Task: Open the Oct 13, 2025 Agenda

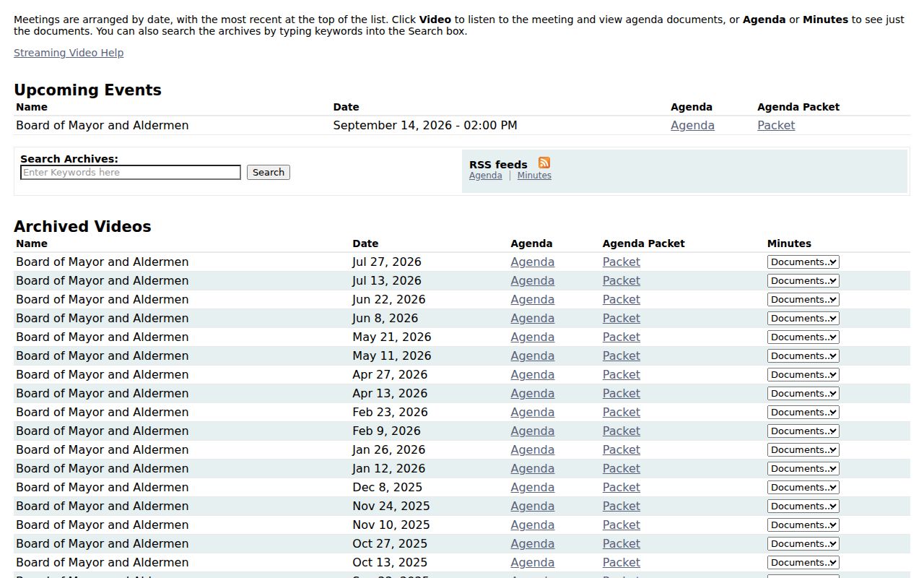Action: tap(533, 562)
